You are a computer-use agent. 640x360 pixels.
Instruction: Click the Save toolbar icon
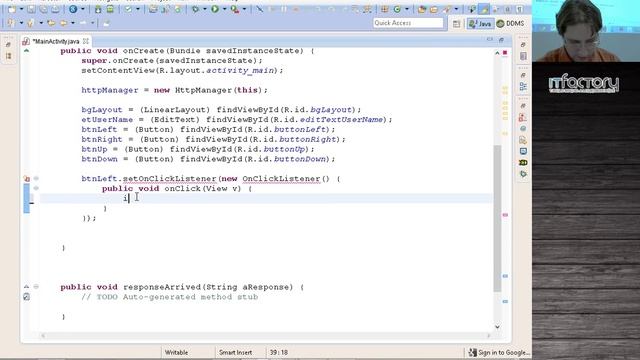click(x=31, y=9)
